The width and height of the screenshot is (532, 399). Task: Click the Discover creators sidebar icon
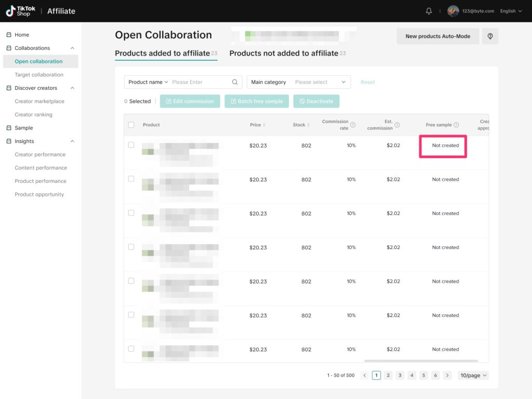point(9,88)
